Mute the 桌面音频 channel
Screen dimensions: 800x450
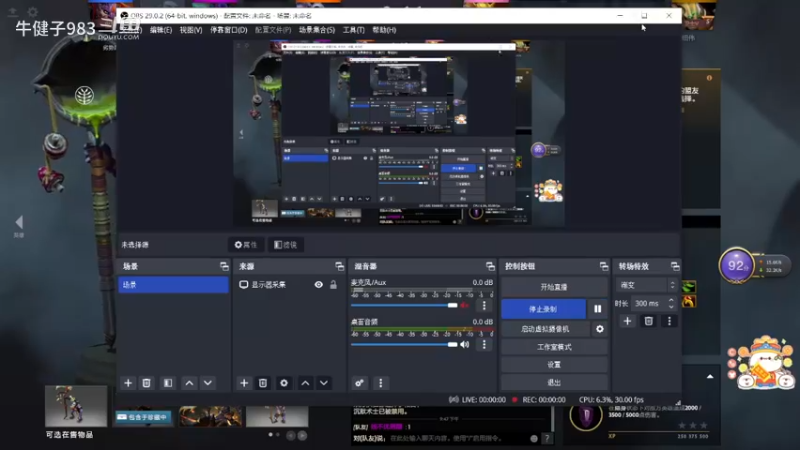(464, 344)
